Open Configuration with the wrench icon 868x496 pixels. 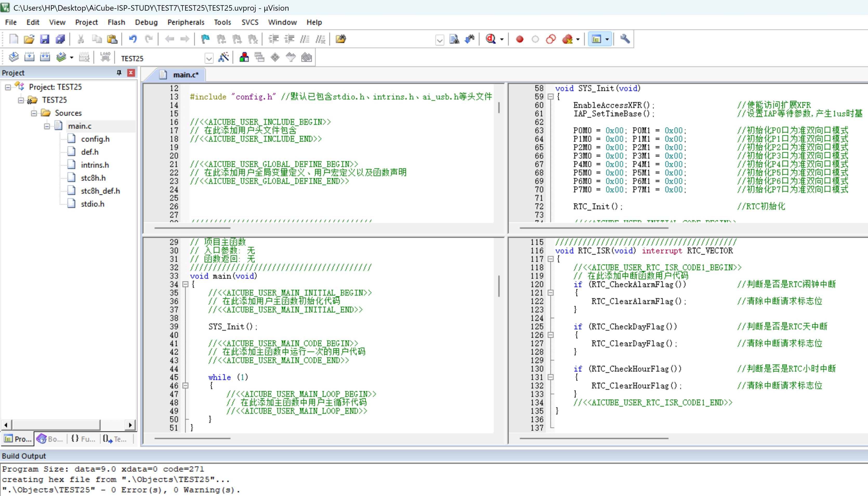click(625, 39)
